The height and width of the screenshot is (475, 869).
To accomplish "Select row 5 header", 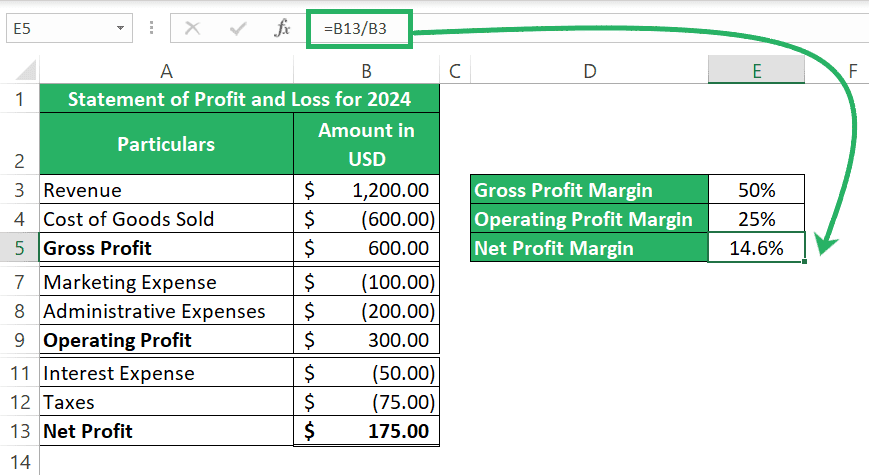I will pyautogui.click(x=19, y=248).
